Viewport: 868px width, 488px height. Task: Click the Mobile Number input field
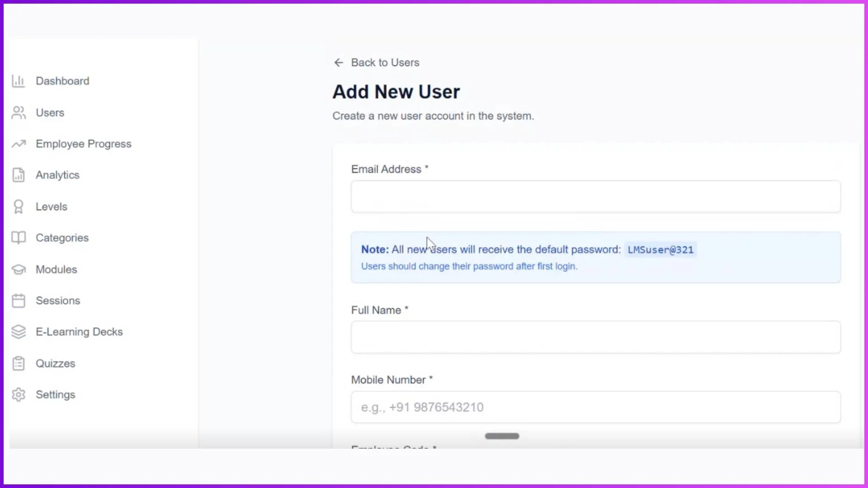tap(594, 407)
